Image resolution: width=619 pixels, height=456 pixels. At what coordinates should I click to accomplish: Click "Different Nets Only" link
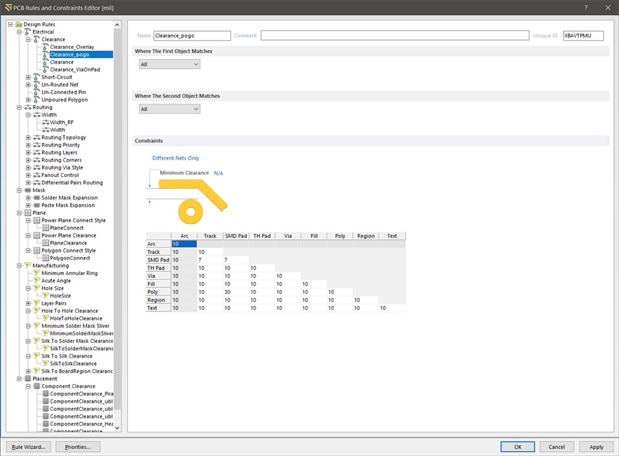tap(175, 158)
